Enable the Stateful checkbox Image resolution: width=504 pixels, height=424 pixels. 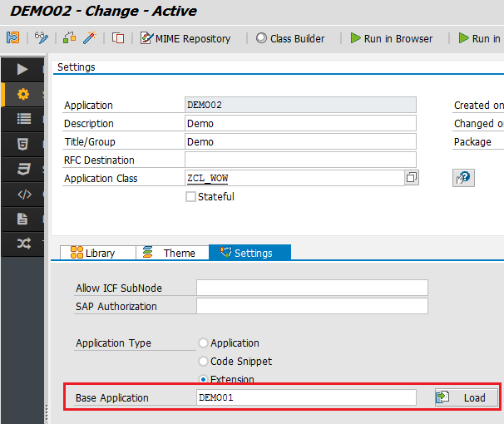[x=190, y=196]
